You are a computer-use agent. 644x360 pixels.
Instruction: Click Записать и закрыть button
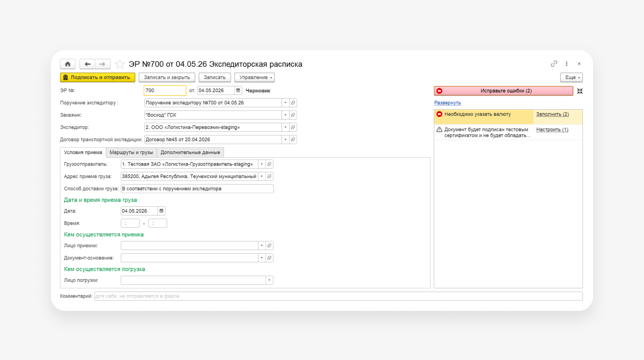coord(167,78)
